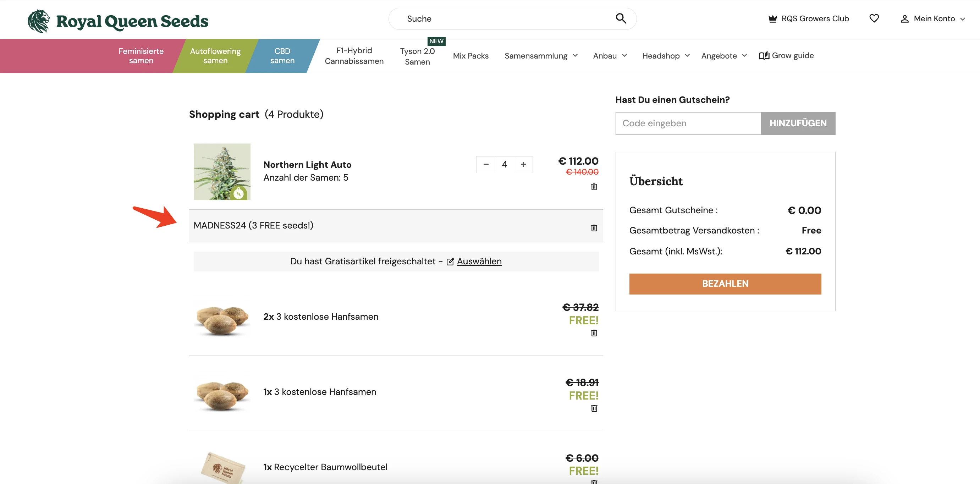This screenshot has width=980, height=484.
Task: Click the € 112.00 total in Übersicht
Action: (x=803, y=252)
